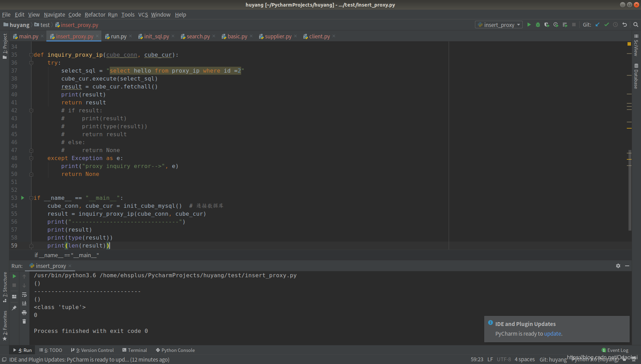
Task: Open the 4 spaces indent selector
Action: 524,360
